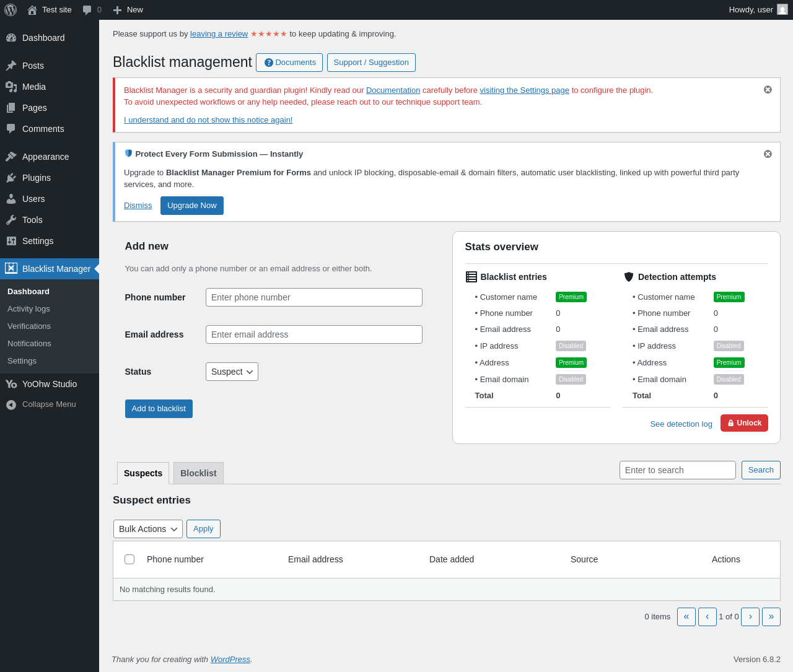The image size is (793, 672).
Task: Click the Apply bulk action button
Action: pyautogui.click(x=203, y=529)
